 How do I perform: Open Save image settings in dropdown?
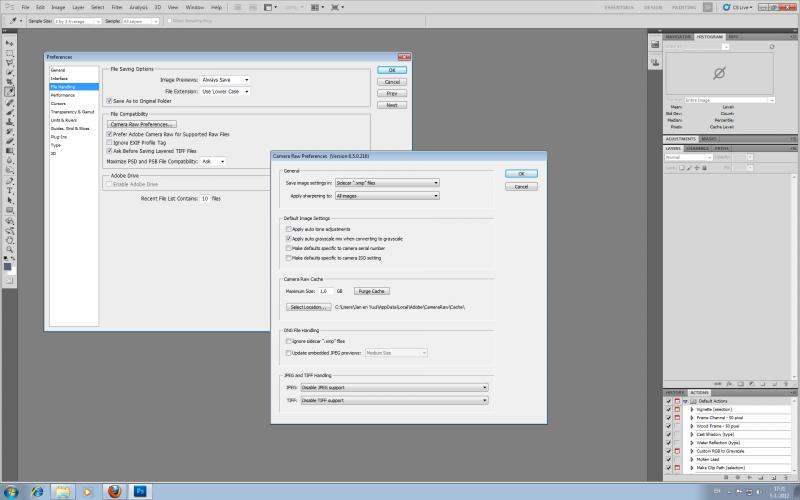[x=387, y=183]
